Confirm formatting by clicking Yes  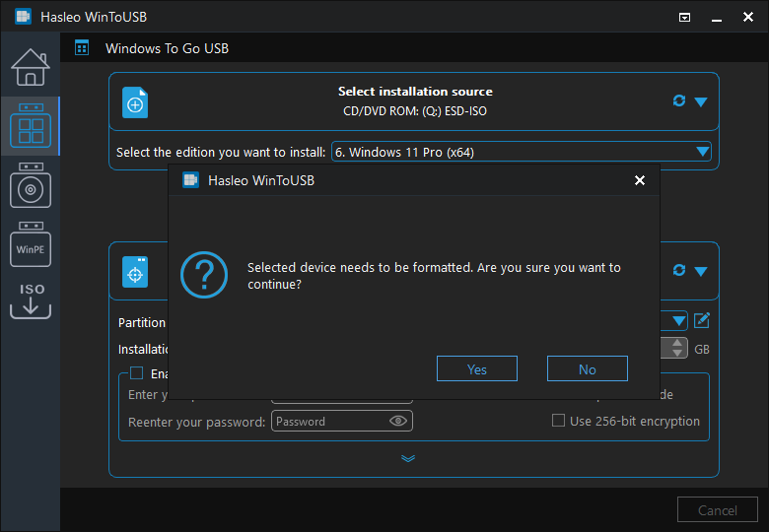(477, 368)
